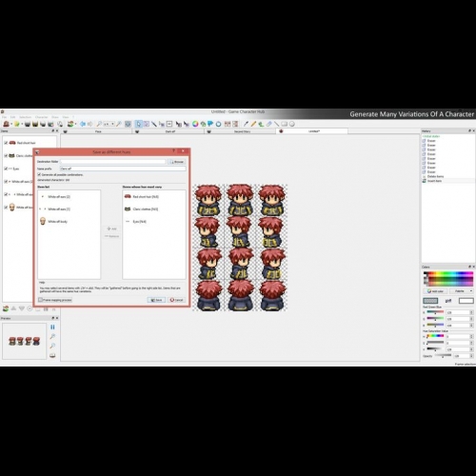The height and width of the screenshot is (476, 476).
Task: Open the Edit menu
Action: tap(13, 117)
